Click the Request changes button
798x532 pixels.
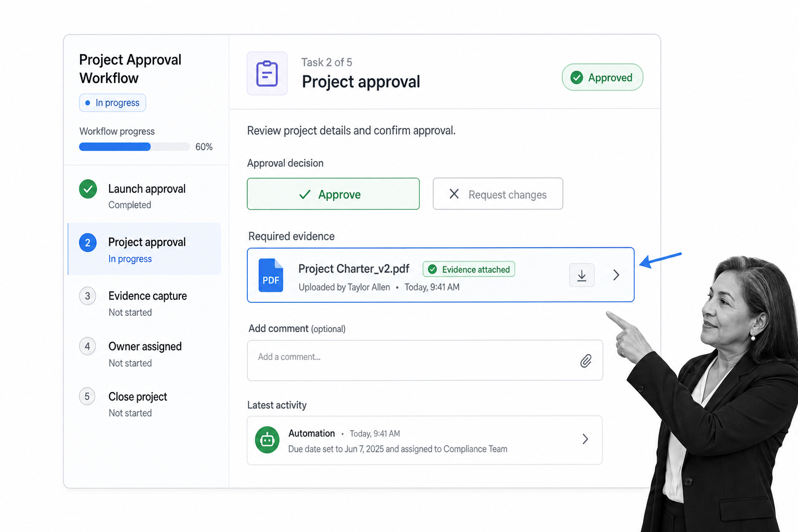(498, 194)
